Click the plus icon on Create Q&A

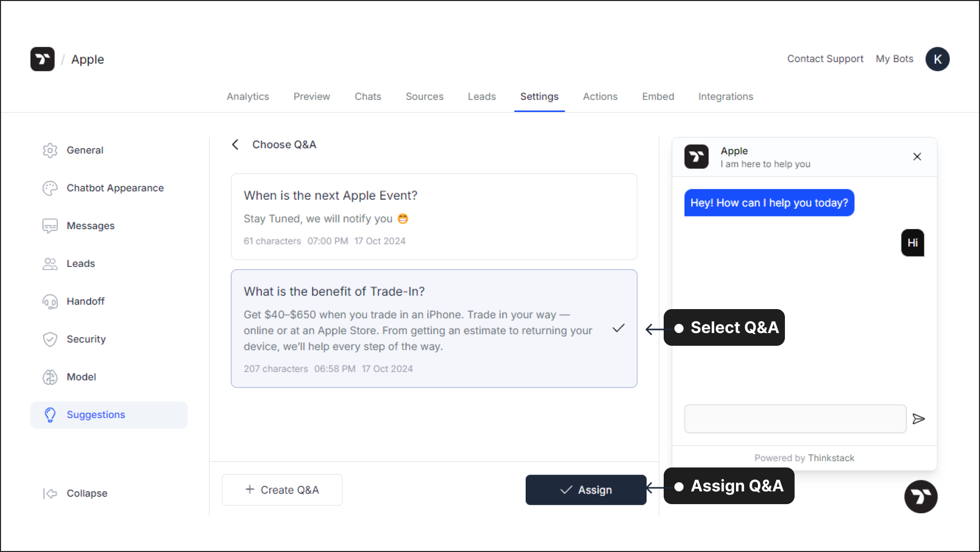click(x=250, y=489)
